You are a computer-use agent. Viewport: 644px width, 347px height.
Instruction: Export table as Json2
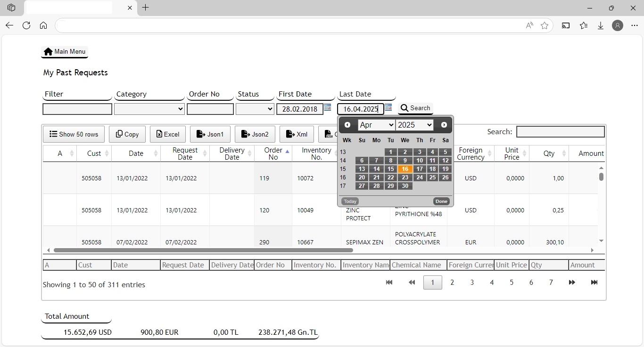point(255,134)
